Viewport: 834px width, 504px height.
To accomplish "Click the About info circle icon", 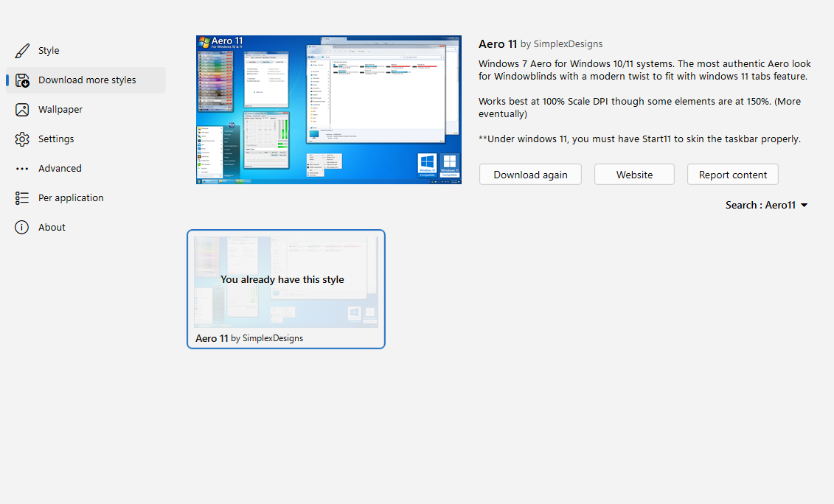I will (x=22, y=228).
